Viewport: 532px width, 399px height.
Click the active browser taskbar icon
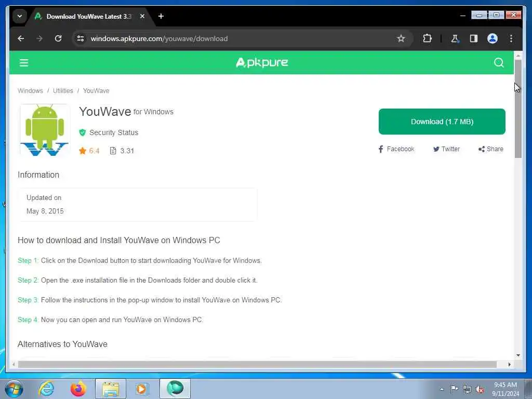coord(175,389)
